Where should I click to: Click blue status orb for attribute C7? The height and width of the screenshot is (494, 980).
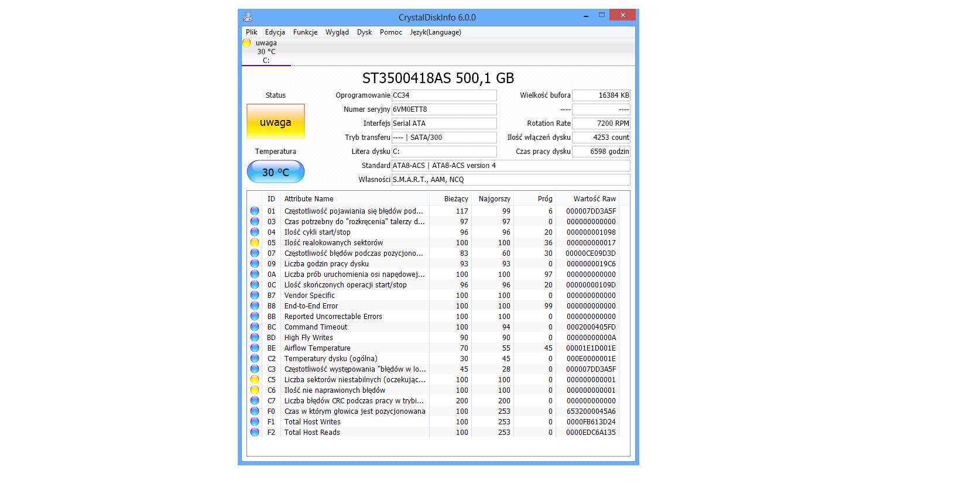[x=255, y=400]
